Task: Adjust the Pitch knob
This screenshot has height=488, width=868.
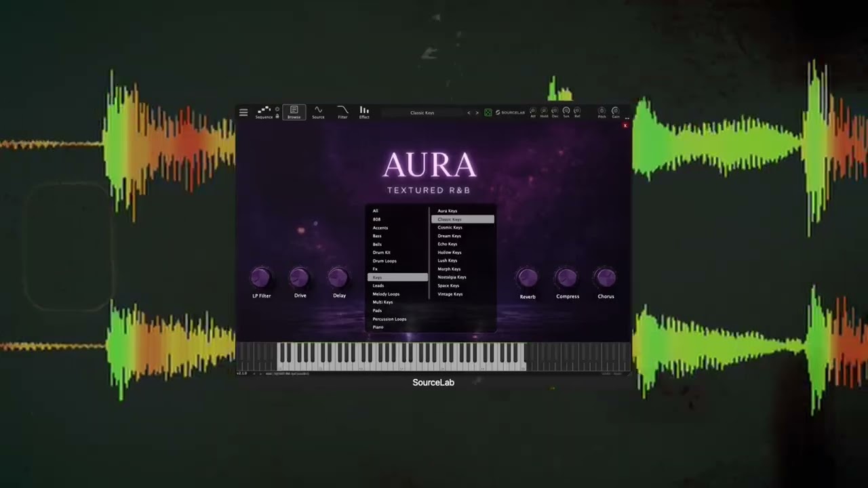Action: click(x=601, y=110)
